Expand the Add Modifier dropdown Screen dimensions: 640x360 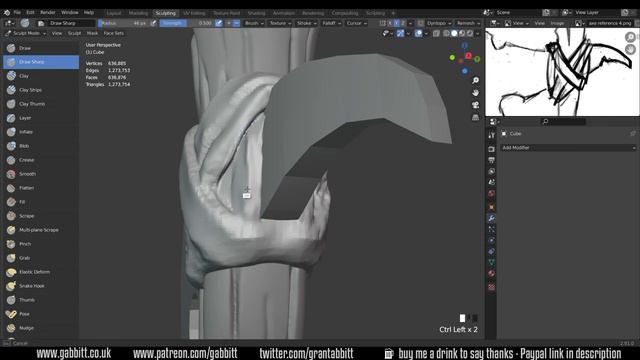pyautogui.click(x=568, y=148)
